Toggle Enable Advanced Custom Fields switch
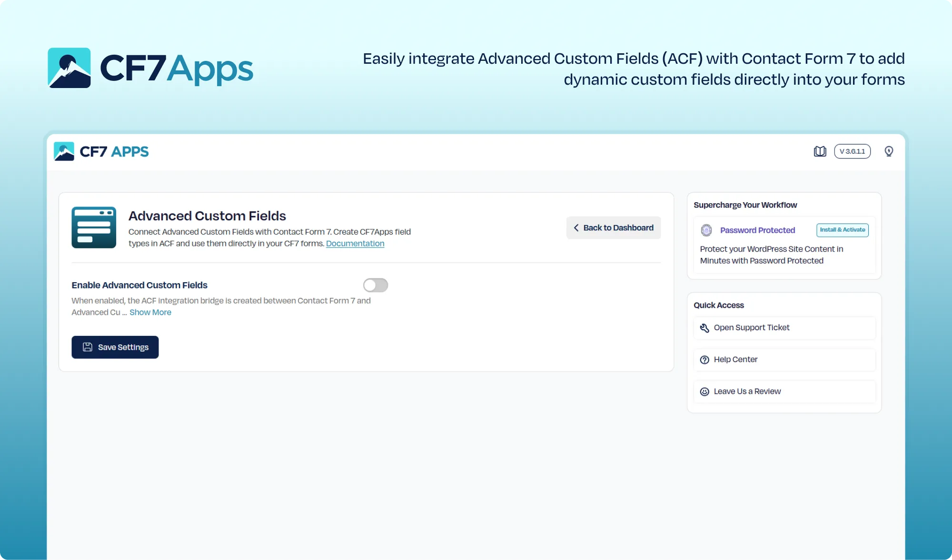Screen dimensions: 952x560 [376, 285]
